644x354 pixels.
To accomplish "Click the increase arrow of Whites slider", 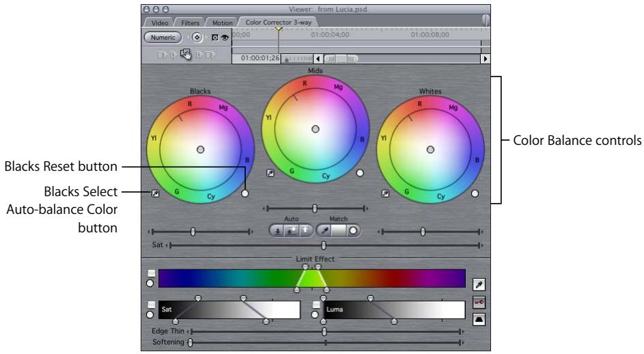I will pos(481,232).
